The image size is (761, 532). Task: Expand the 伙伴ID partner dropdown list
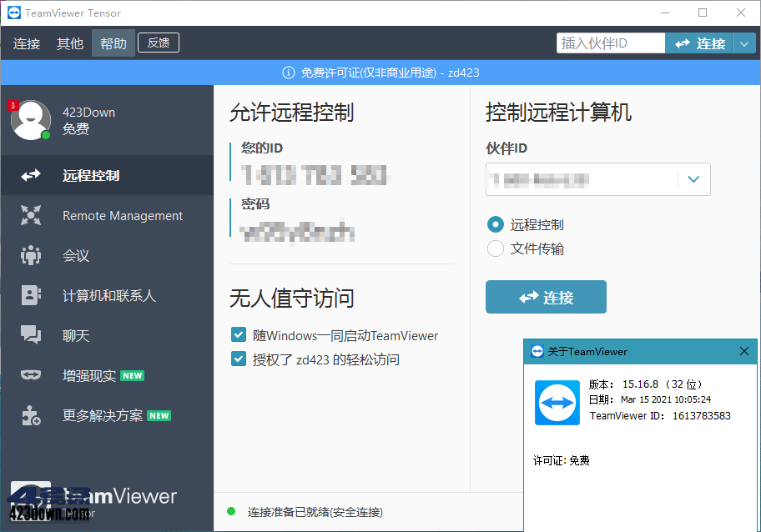click(693, 179)
